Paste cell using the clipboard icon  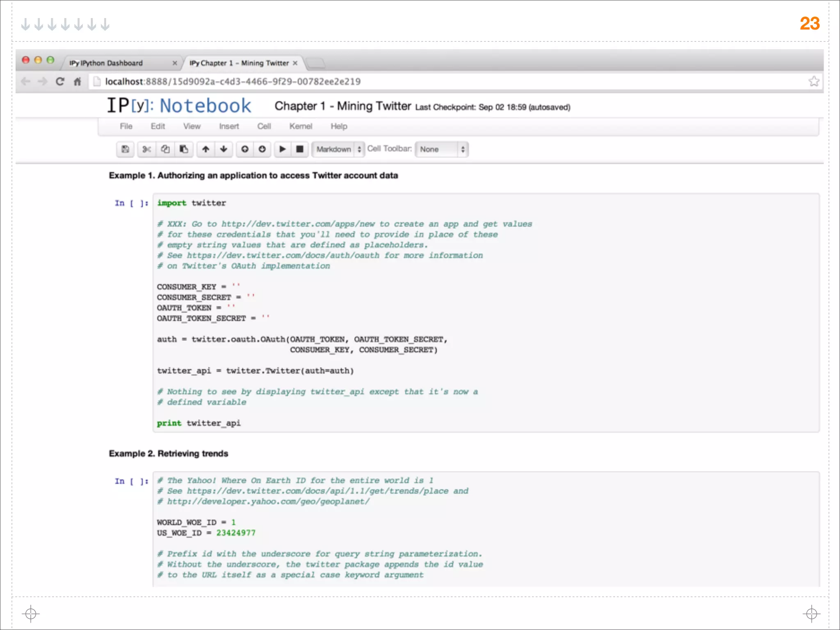point(184,149)
